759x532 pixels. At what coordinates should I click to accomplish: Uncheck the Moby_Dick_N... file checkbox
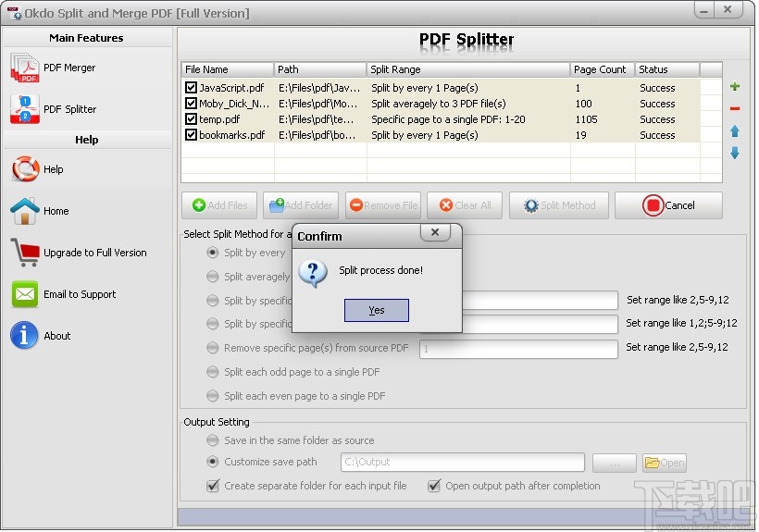[191, 104]
